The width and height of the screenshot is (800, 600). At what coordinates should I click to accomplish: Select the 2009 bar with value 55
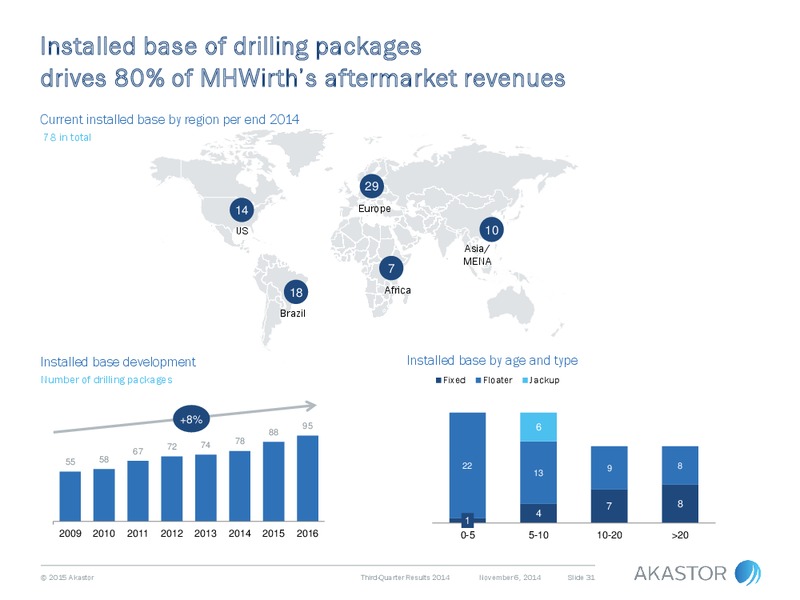(70, 496)
